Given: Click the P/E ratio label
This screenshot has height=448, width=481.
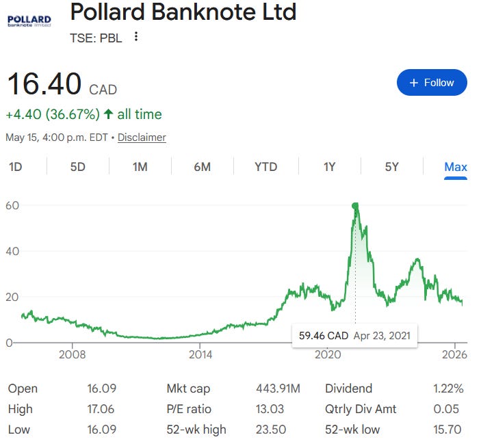Looking at the screenshot, I should [189, 409].
